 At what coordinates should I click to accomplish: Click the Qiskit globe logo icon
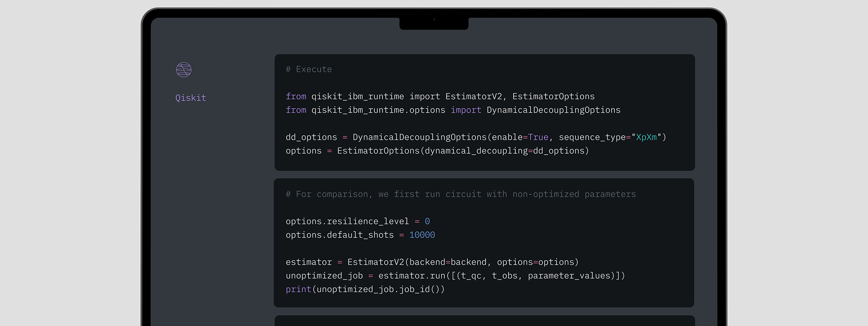click(x=184, y=70)
